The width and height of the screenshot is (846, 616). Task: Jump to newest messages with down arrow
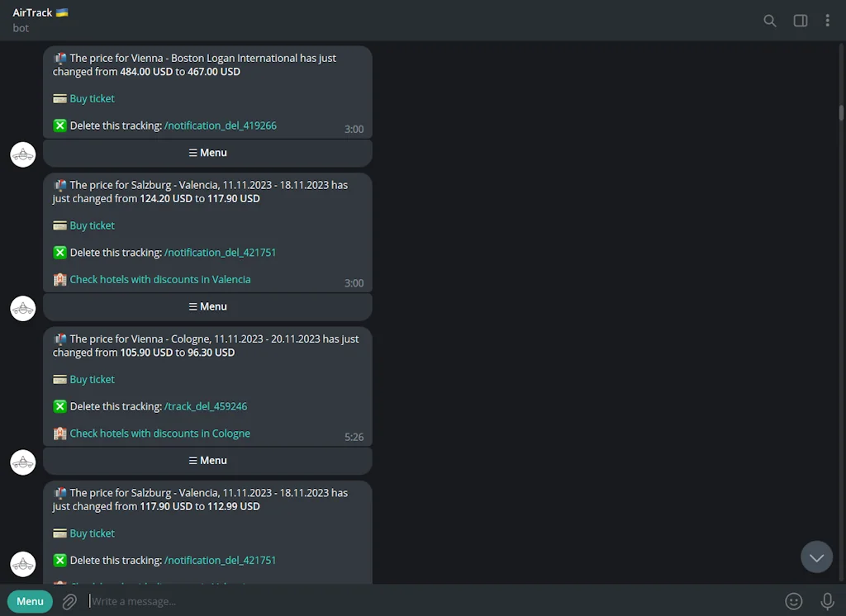[x=816, y=557]
